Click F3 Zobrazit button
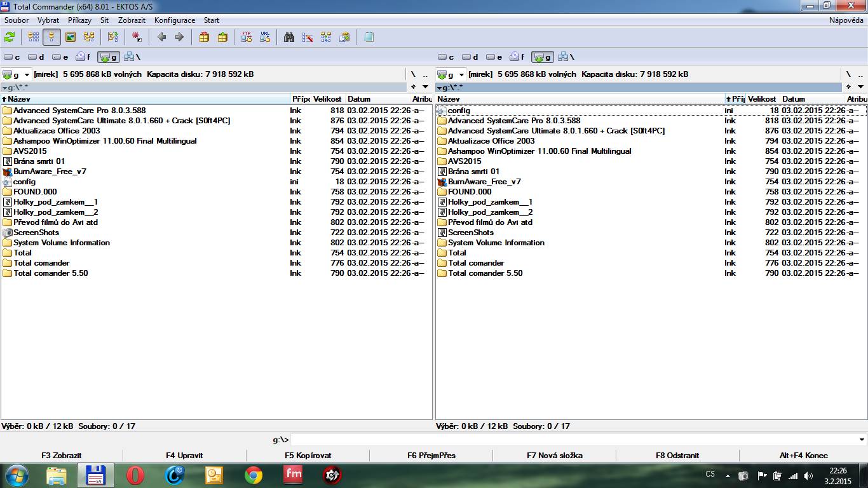The width and height of the screenshot is (868, 488). tap(62, 455)
